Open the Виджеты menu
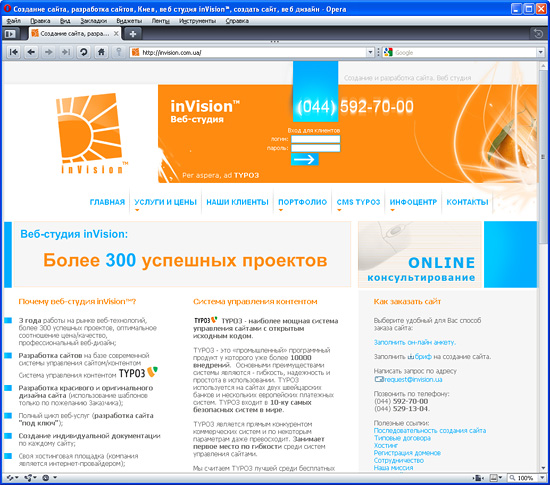 (129, 21)
